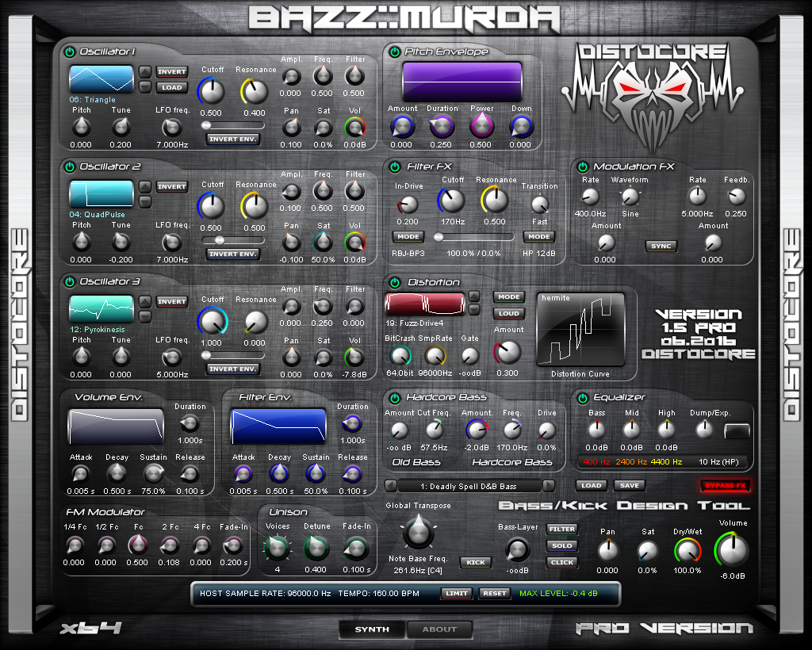This screenshot has width=812, height=650.
Task: Click Oscillator 2 waveform up arrow
Action: pyautogui.click(x=145, y=186)
